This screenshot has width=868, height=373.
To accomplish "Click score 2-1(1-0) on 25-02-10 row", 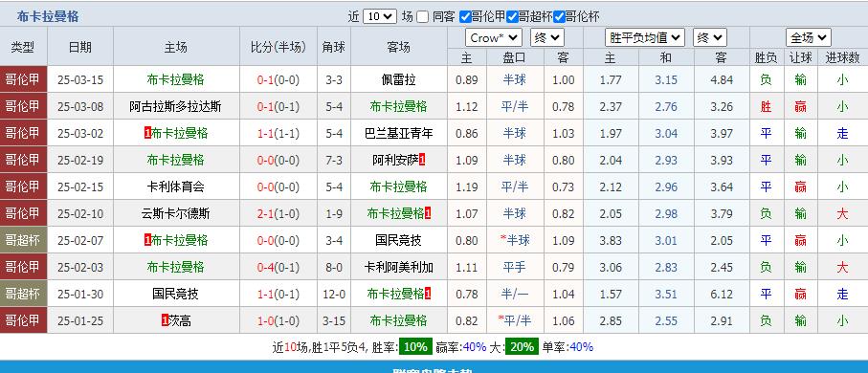I will tap(278, 213).
